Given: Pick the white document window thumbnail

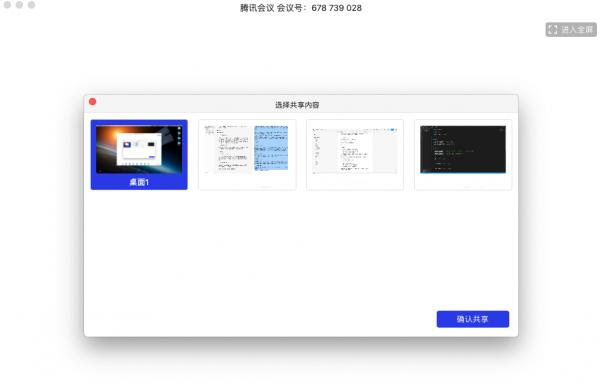Looking at the screenshot, I should point(355,155).
